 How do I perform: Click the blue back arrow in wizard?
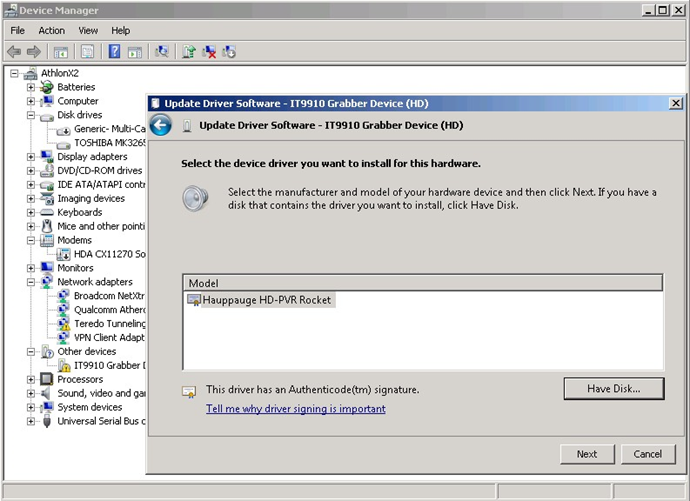click(x=161, y=125)
